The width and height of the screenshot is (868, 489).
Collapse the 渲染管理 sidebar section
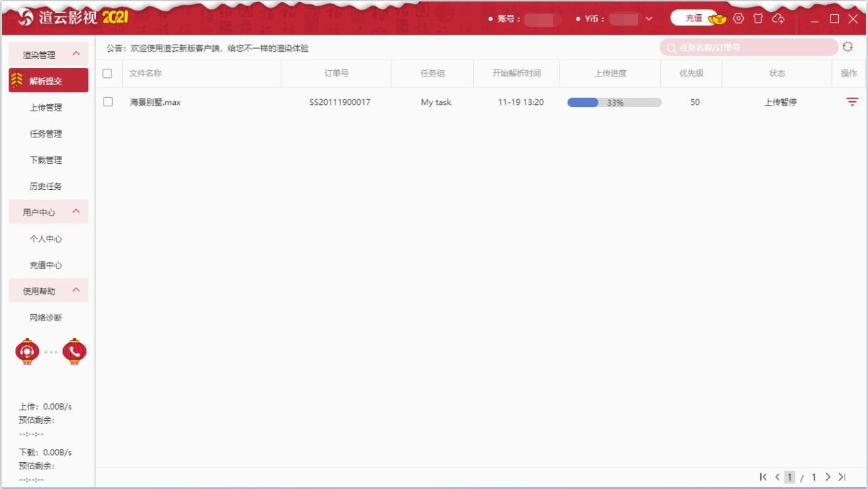76,54
